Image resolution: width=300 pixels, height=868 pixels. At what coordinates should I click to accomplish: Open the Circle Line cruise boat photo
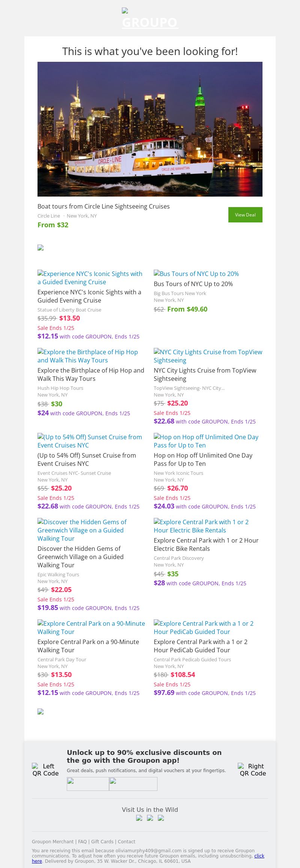click(x=150, y=129)
